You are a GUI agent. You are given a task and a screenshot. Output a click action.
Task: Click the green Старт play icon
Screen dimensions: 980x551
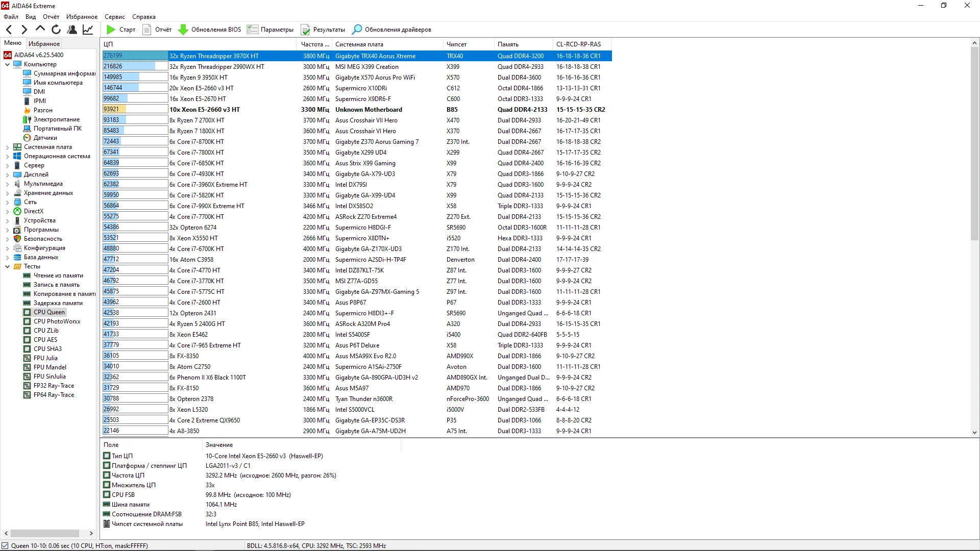click(111, 30)
